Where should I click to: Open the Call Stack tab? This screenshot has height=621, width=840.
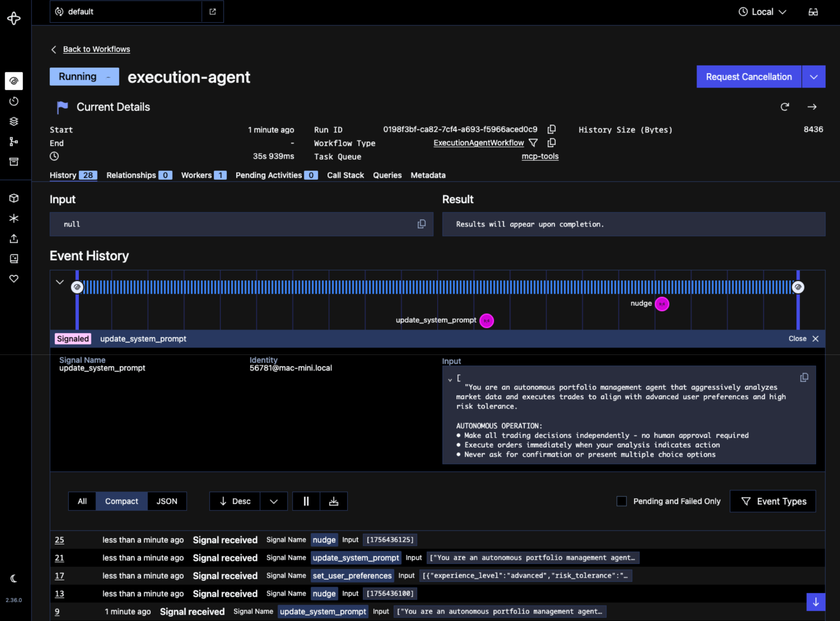pyautogui.click(x=345, y=175)
